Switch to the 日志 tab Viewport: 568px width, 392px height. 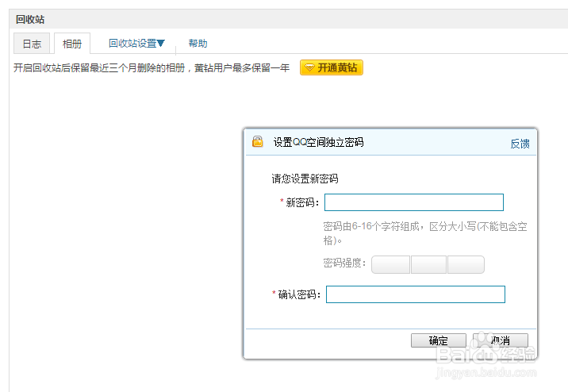point(32,44)
